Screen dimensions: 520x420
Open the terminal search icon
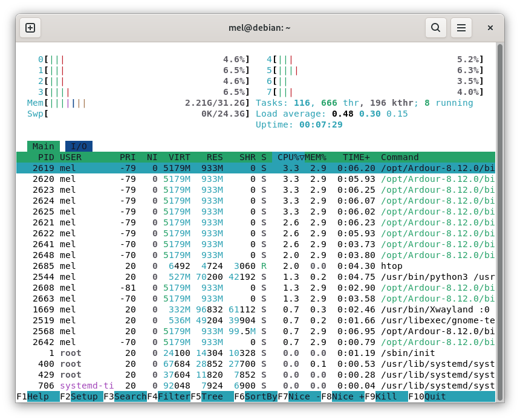(x=435, y=28)
